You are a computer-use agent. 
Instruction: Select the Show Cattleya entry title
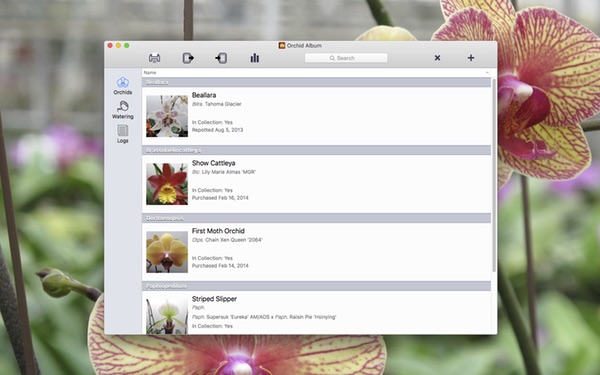click(x=214, y=163)
